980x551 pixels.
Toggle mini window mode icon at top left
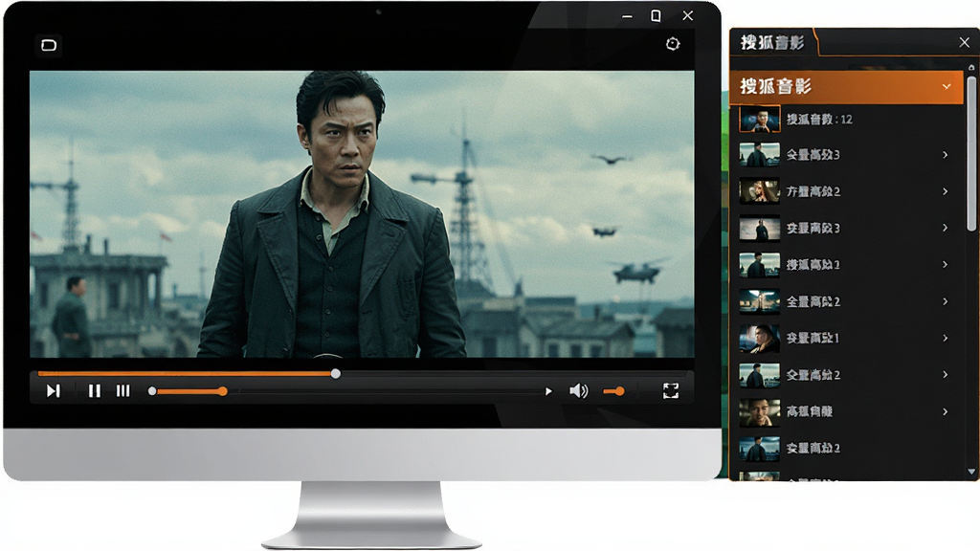[49, 45]
